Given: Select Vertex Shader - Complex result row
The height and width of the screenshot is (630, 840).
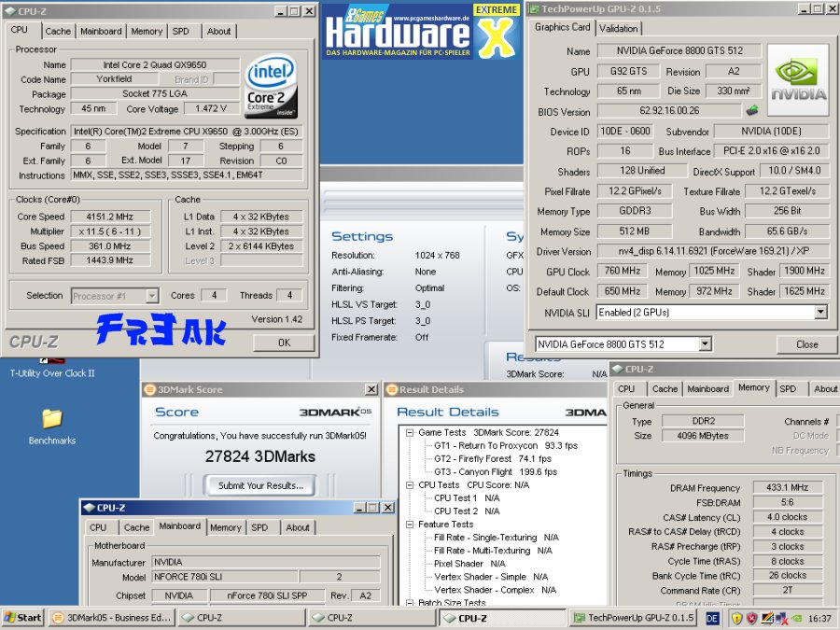Looking at the screenshot, I should coord(495,590).
